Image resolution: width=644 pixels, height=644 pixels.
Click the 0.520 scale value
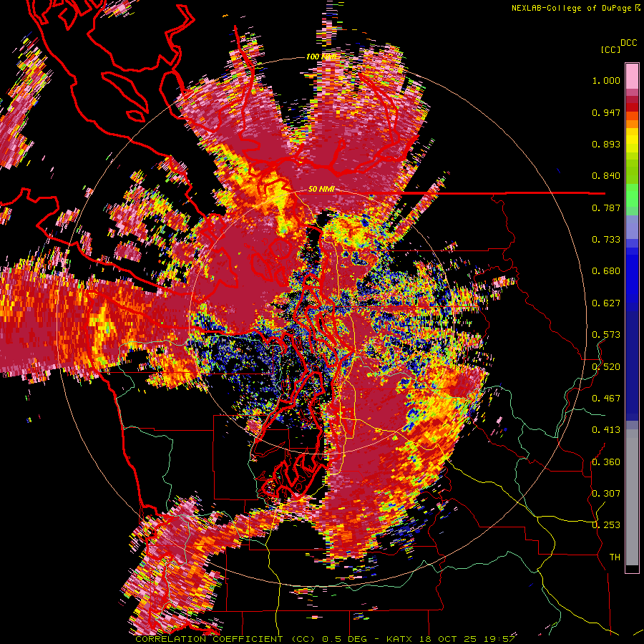click(606, 367)
